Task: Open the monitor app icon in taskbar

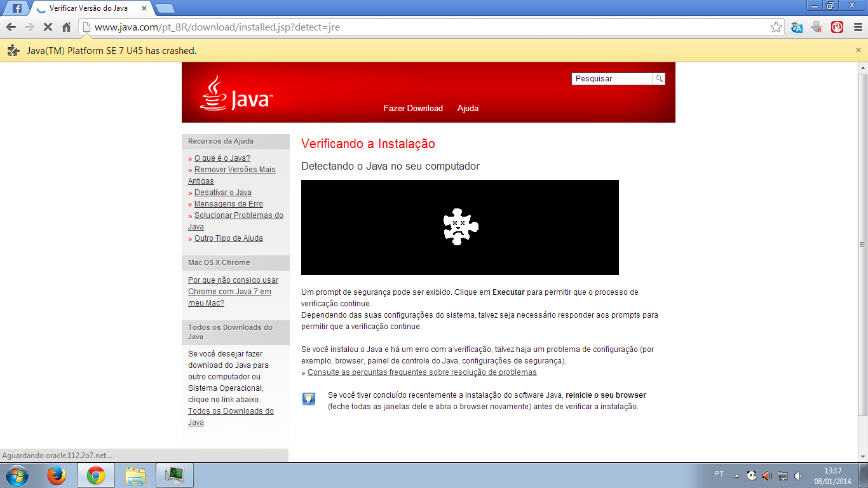Action: point(174,475)
